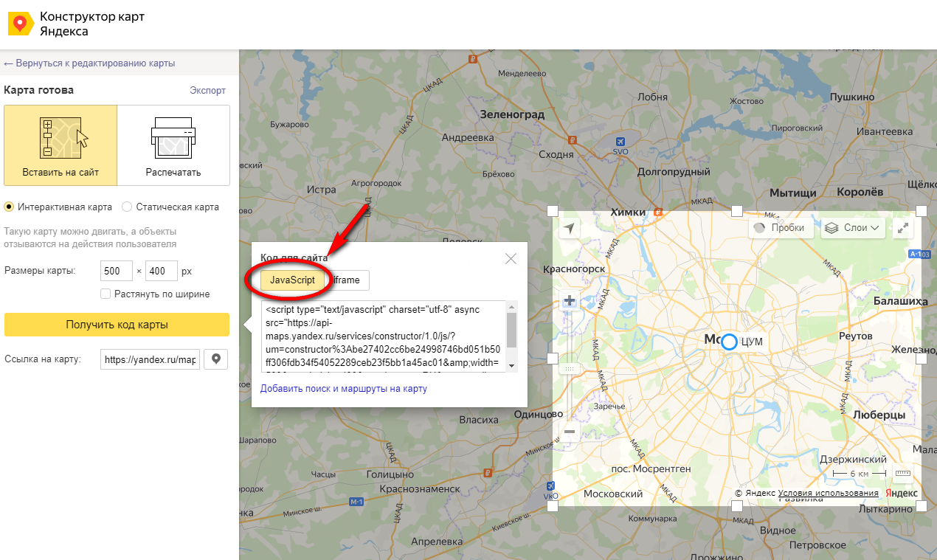Click the Реутов label on the map
Screen dimensions: 937x560
tap(856, 336)
